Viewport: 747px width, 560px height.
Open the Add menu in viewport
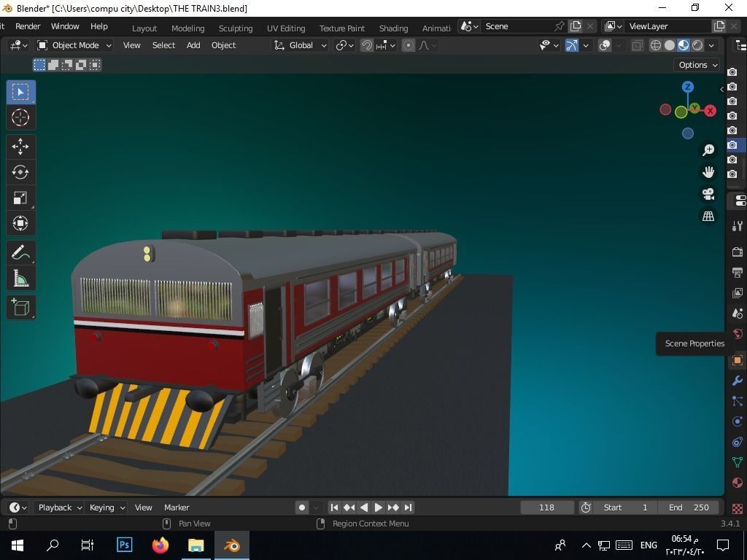(x=193, y=45)
